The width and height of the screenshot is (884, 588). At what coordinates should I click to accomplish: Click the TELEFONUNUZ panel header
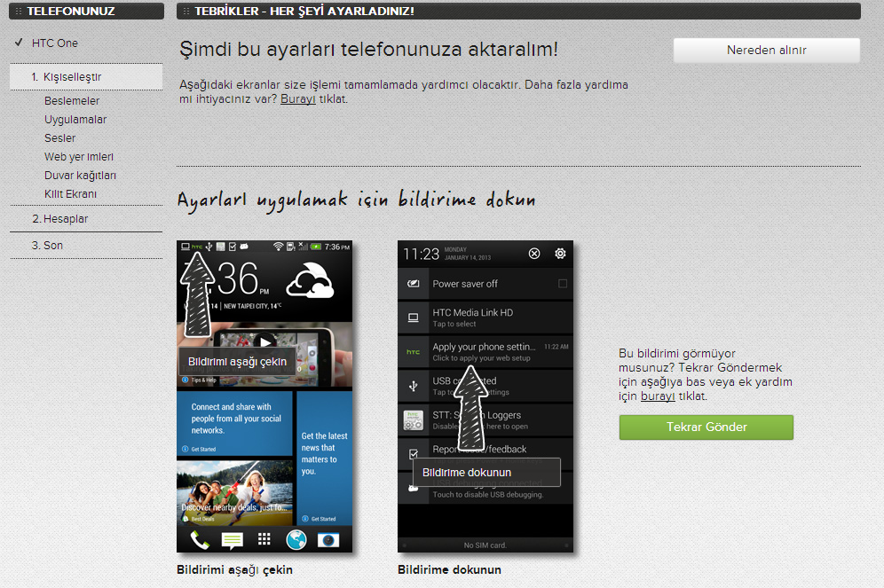(86, 12)
